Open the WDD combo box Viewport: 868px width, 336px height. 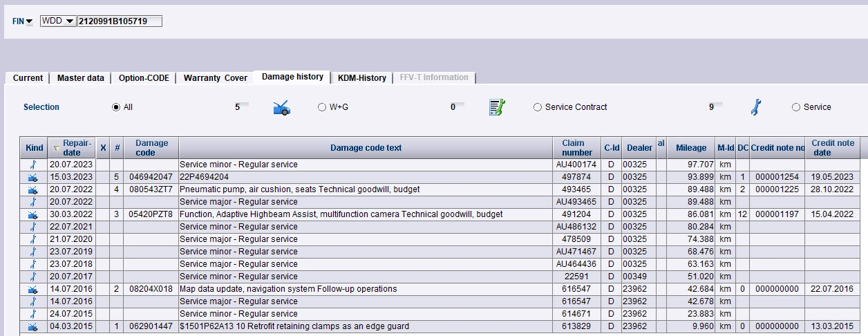click(x=58, y=21)
